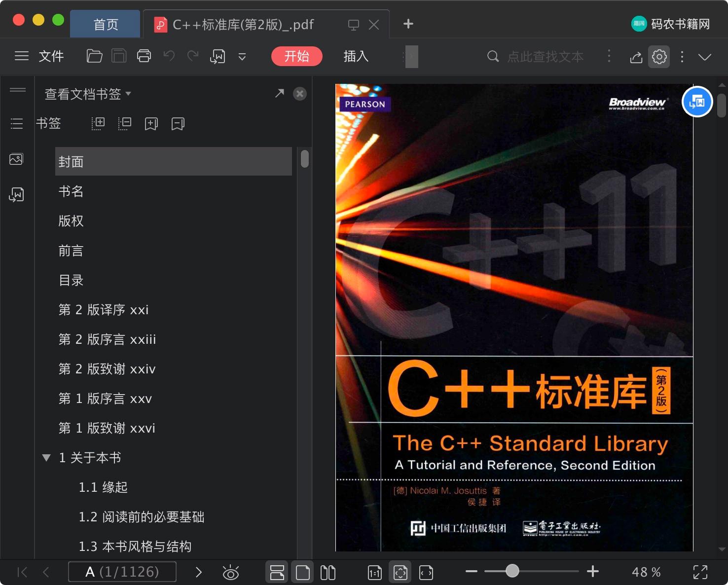Open the quick access toolbar dropdown arrow
The height and width of the screenshot is (585, 728).
(x=242, y=57)
